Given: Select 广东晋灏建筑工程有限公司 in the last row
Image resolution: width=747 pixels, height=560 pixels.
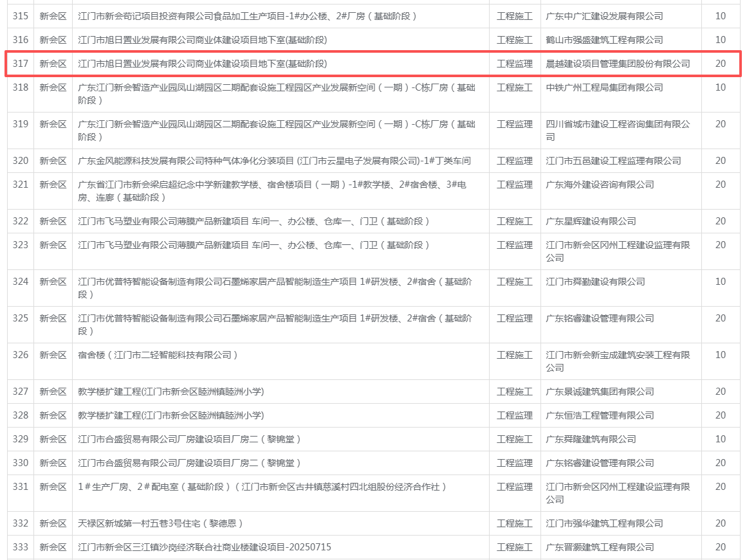Looking at the screenshot, I should pos(600,547).
